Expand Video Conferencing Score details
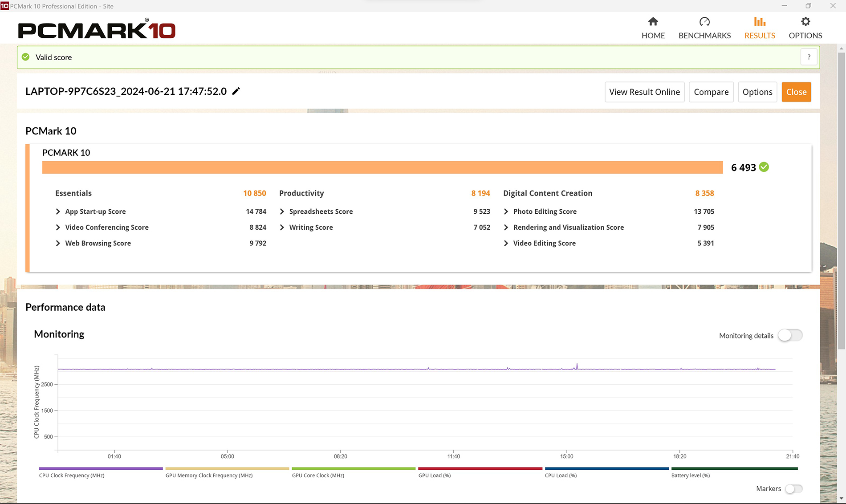This screenshot has width=846, height=504. pyautogui.click(x=58, y=228)
